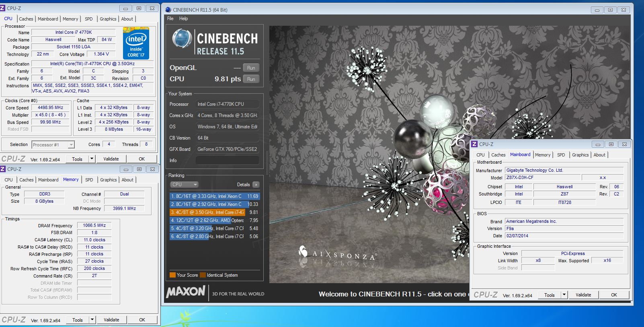Select ranking row 4 AMD Opteron score 7.95
Screen dimensions: 644x327
[x=215, y=220]
